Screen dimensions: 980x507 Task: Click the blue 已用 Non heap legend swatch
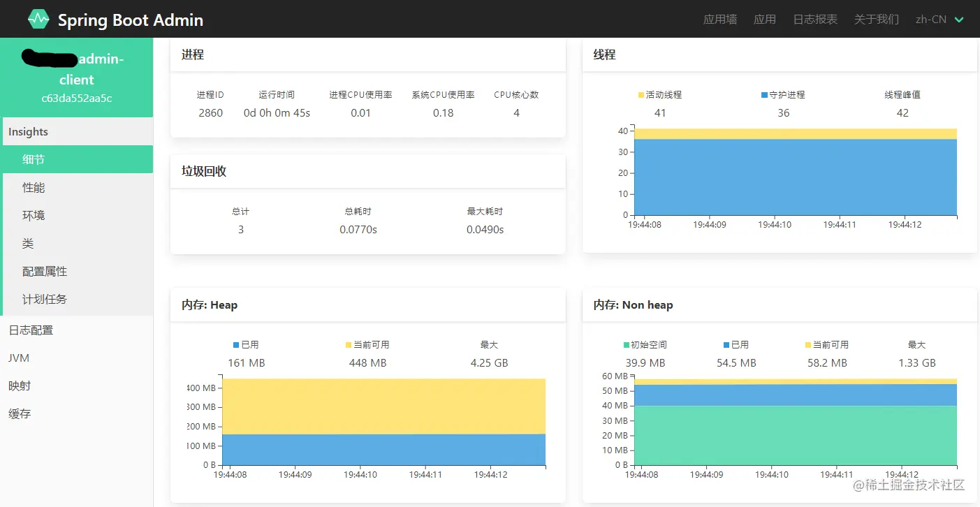(x=726, y=345)
